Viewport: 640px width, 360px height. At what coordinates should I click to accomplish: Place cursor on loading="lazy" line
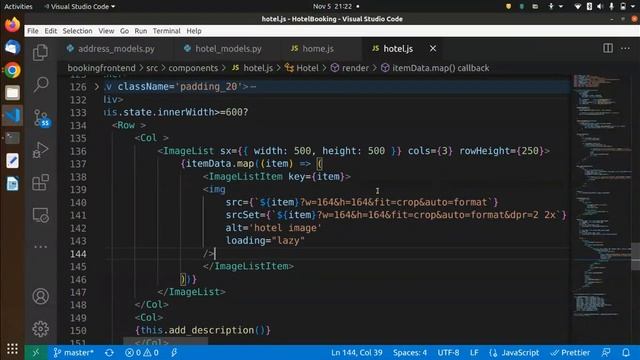coord(265,241)
